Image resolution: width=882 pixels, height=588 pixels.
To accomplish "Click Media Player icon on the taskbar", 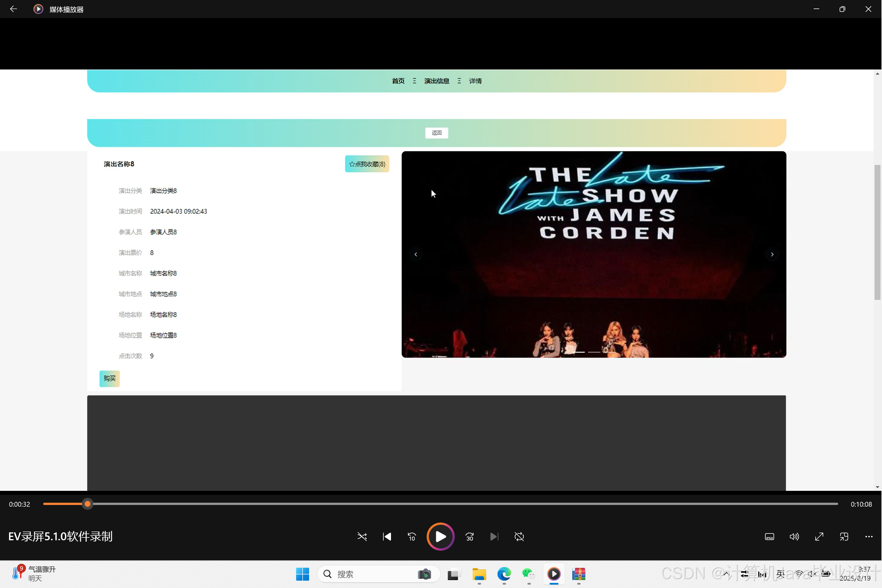I will pos(554,574).
